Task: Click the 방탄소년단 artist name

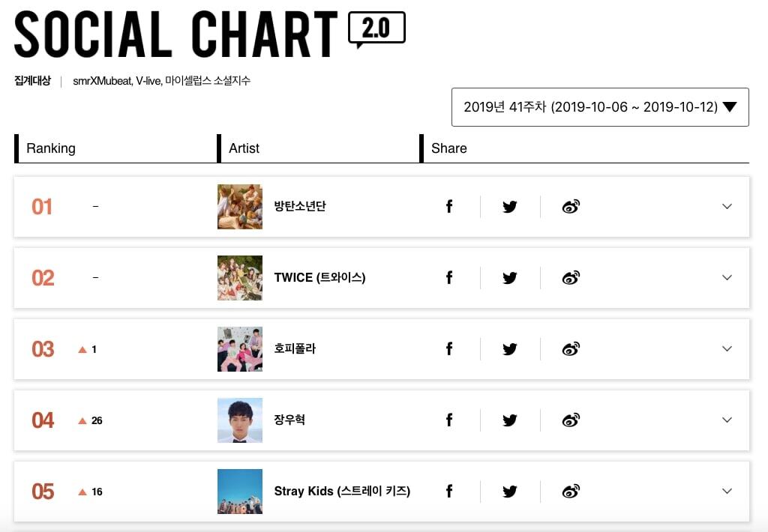Action: (300, 207)
